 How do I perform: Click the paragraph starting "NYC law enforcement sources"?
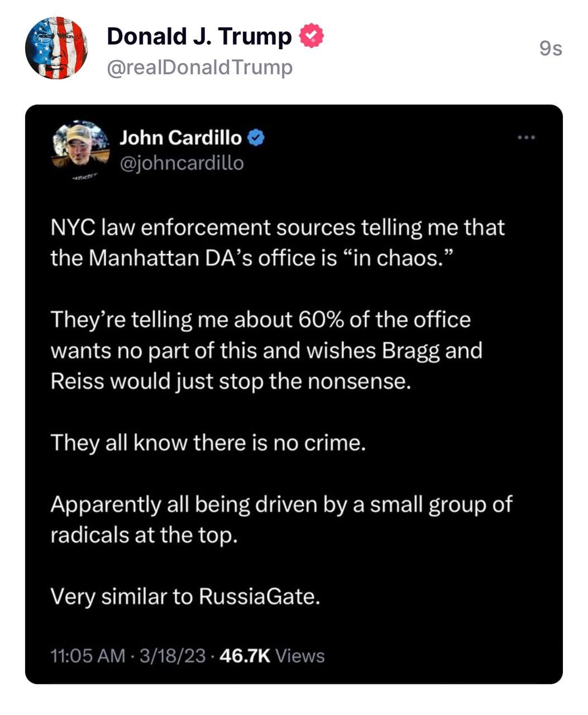click(x=277, y=242)
